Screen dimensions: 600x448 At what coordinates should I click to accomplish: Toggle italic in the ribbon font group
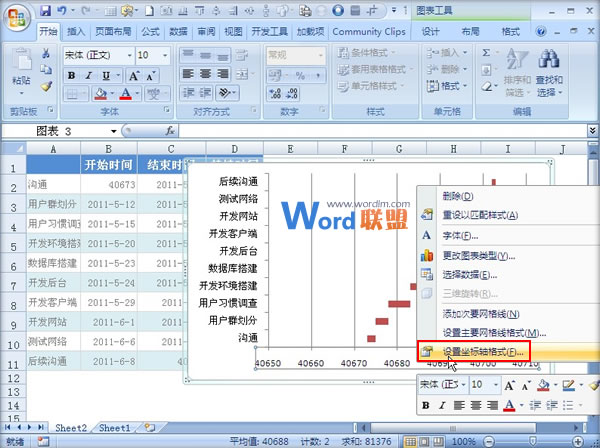pyautogui.click(x=88, y=75)
